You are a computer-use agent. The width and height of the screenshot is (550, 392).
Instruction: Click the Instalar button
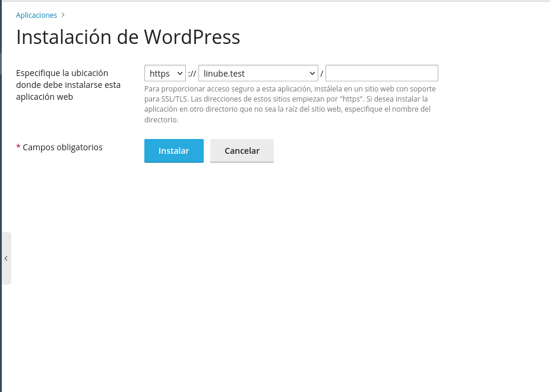(174, 151)
